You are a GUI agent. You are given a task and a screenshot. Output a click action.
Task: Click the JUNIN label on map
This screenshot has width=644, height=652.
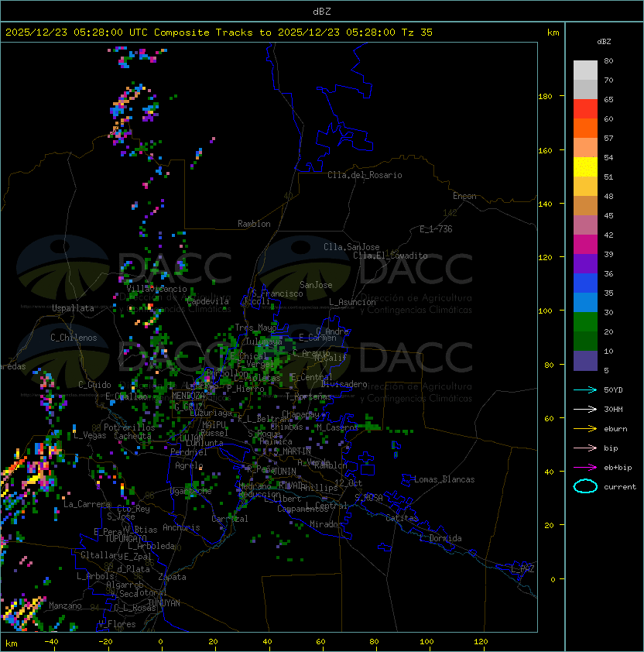pos(284,471)
